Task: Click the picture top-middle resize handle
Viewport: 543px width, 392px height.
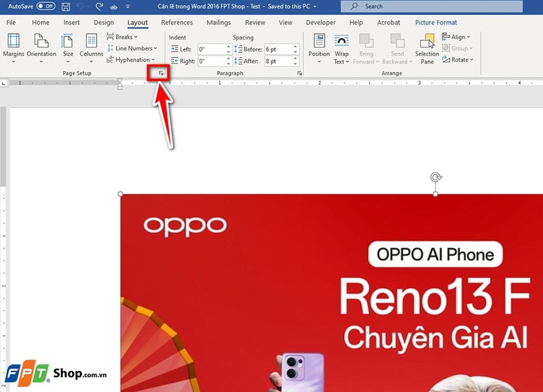Action: pos(436,194)
